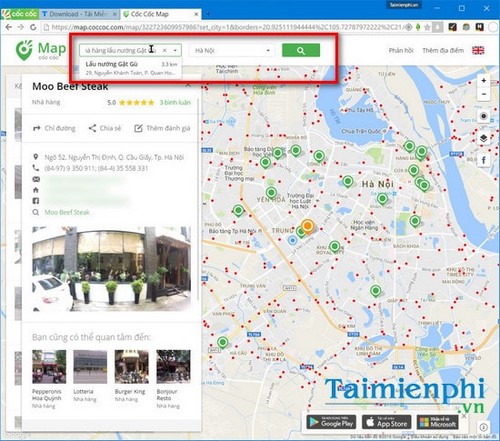
Task: Open the Cốc Cốc browser menu button
Action: tap(19, 14)
